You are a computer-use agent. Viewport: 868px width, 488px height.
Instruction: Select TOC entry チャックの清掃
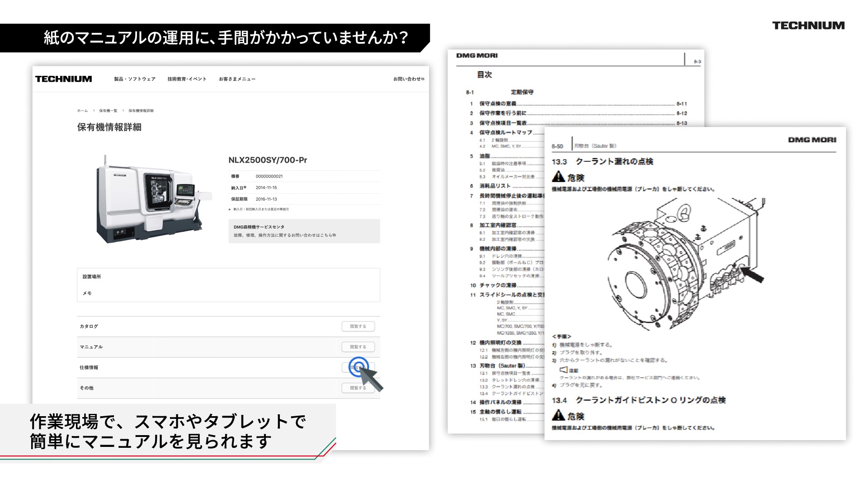pos(497,286)
